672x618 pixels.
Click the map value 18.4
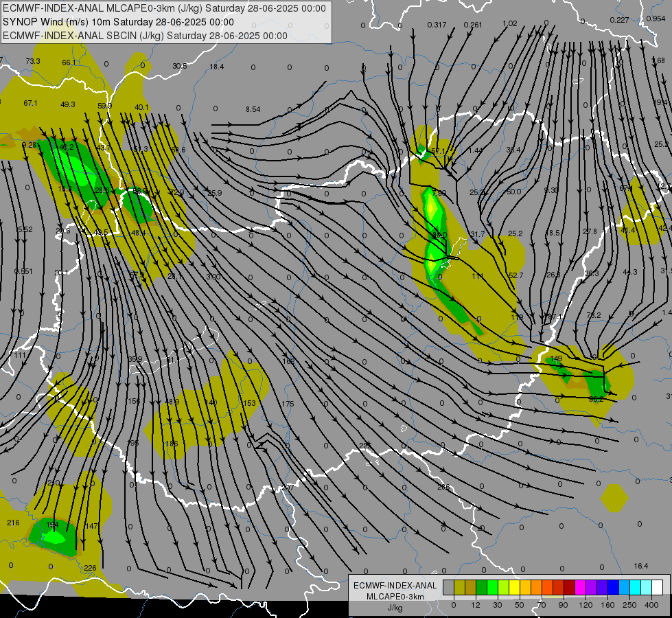pyautogui.click(x=216, y=67)
